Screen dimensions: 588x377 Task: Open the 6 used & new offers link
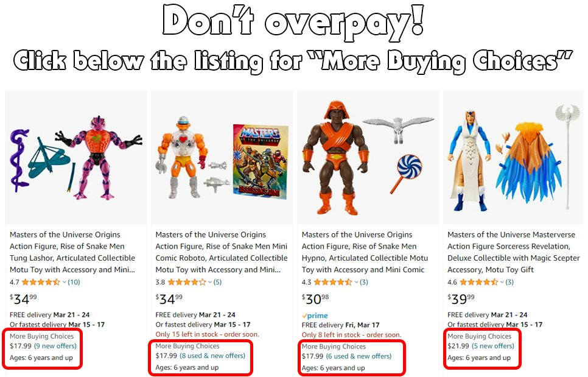359,356
